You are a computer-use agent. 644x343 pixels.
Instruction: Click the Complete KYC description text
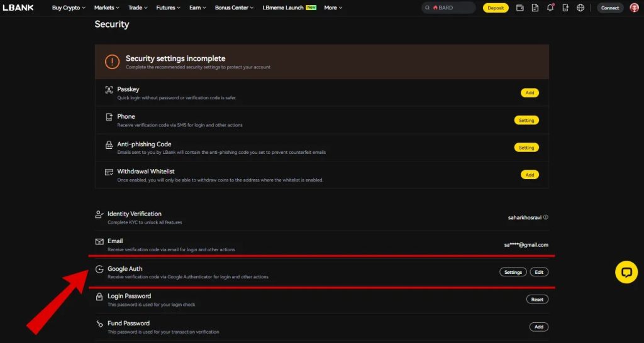pyautogui.click(x=145, y=222)
